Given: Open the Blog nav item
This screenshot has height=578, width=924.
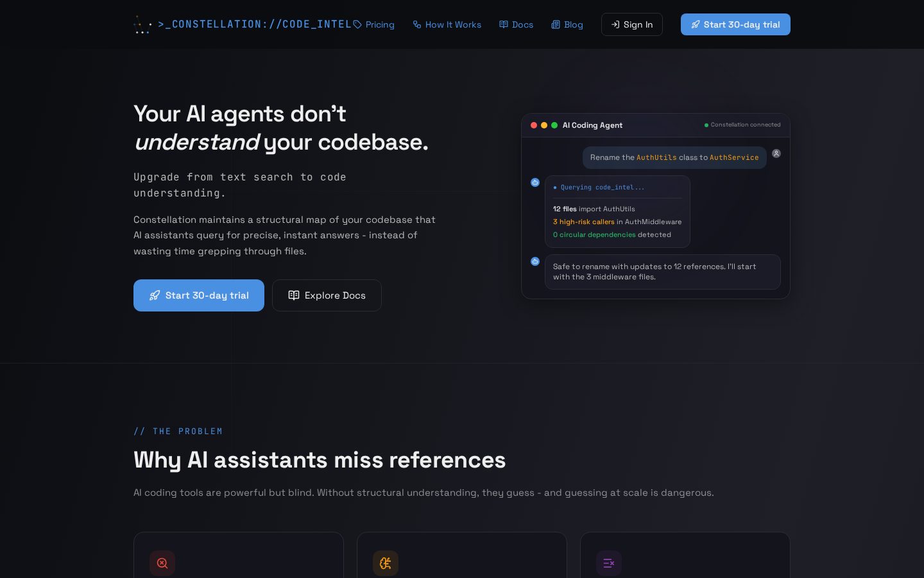Looking at the screenshot, I should [x=567, y=24].
